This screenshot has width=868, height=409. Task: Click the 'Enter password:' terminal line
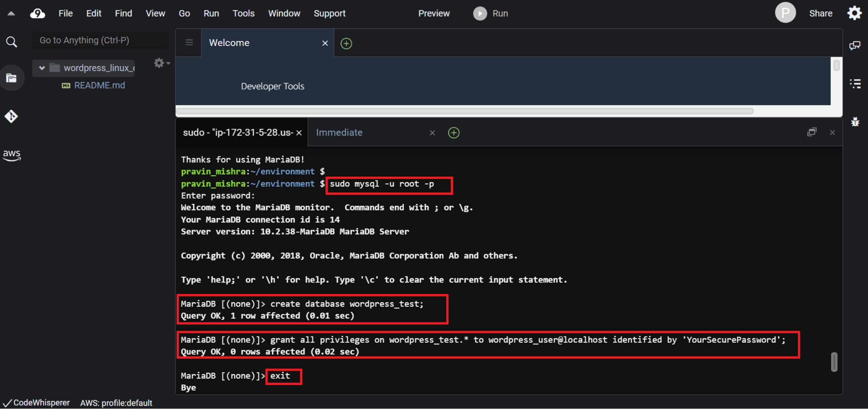coord(218,196)
